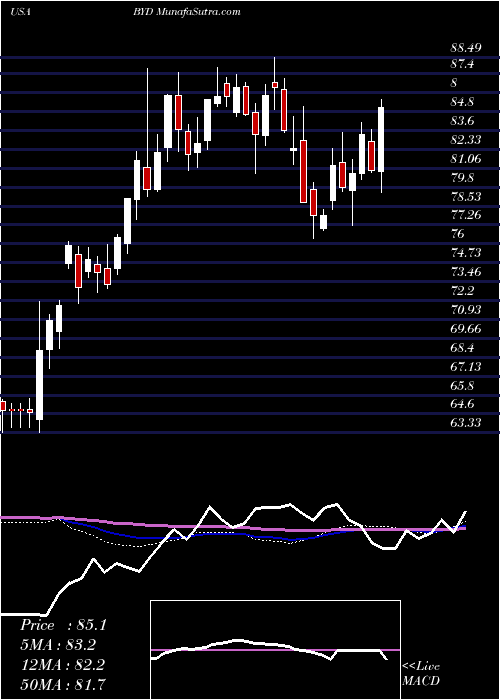Select the 81.06 axis value
This screenshot has width=500, height=700.
(x=466, y=158)
